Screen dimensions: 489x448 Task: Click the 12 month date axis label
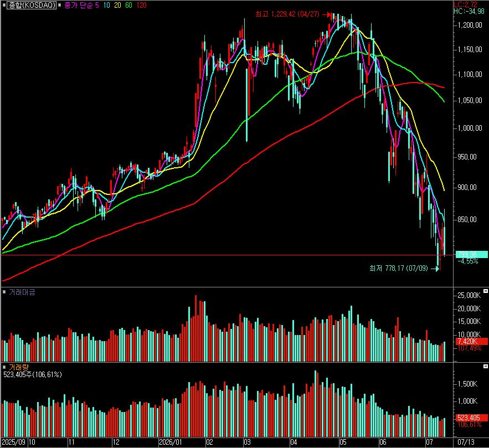point(116,442)
